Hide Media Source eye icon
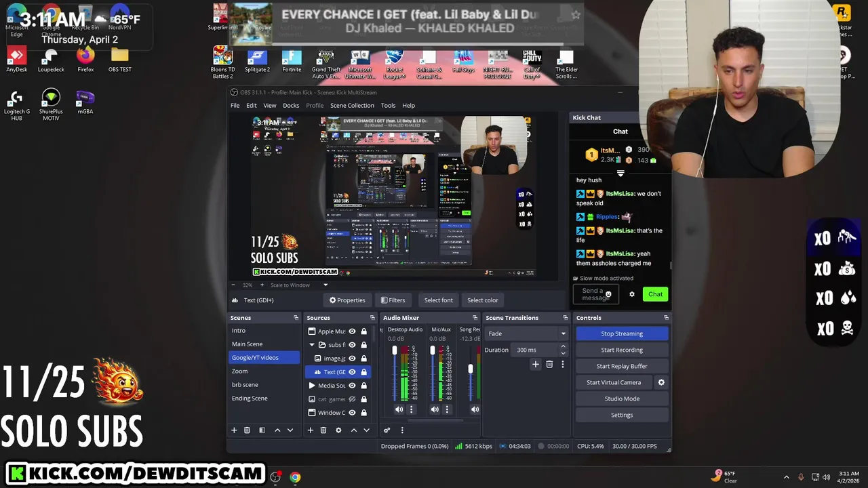This screenshot has width=868, height=488. tap(352, 386)
